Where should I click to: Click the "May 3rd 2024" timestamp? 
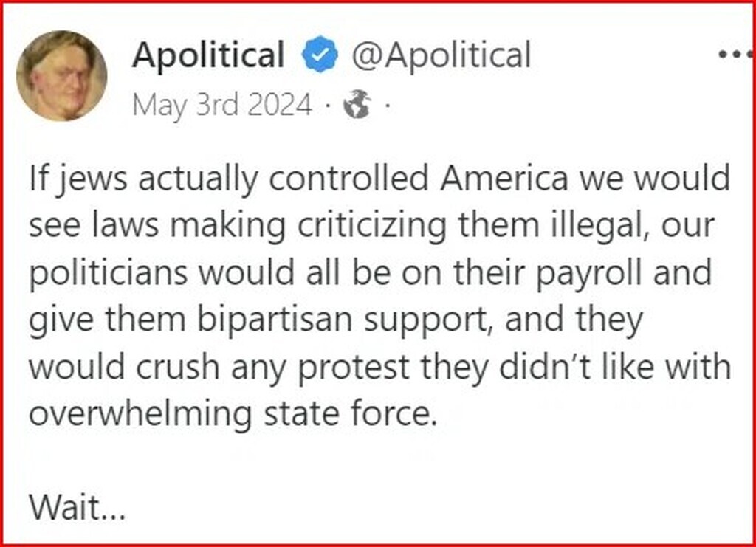[x=222, y=106]
